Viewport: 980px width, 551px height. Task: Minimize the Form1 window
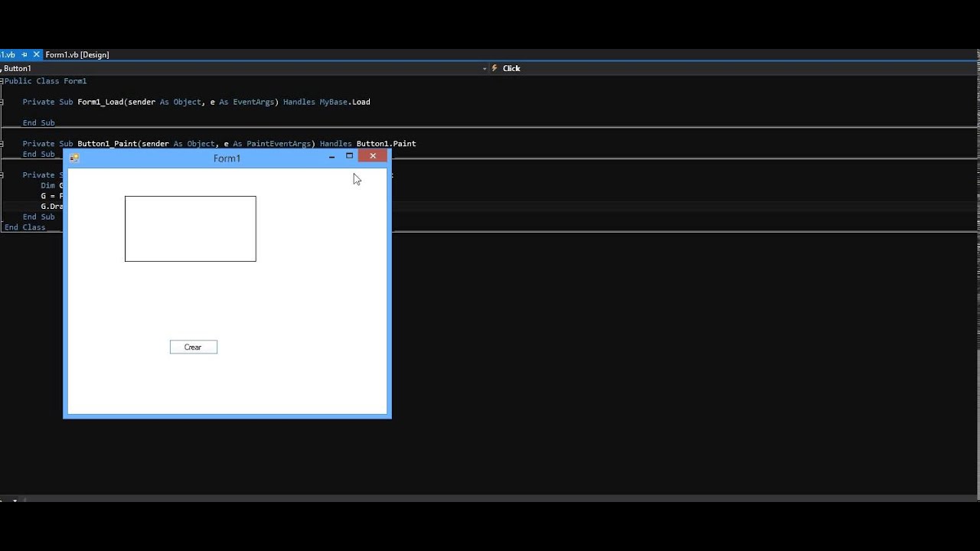(x=332, y=157)
